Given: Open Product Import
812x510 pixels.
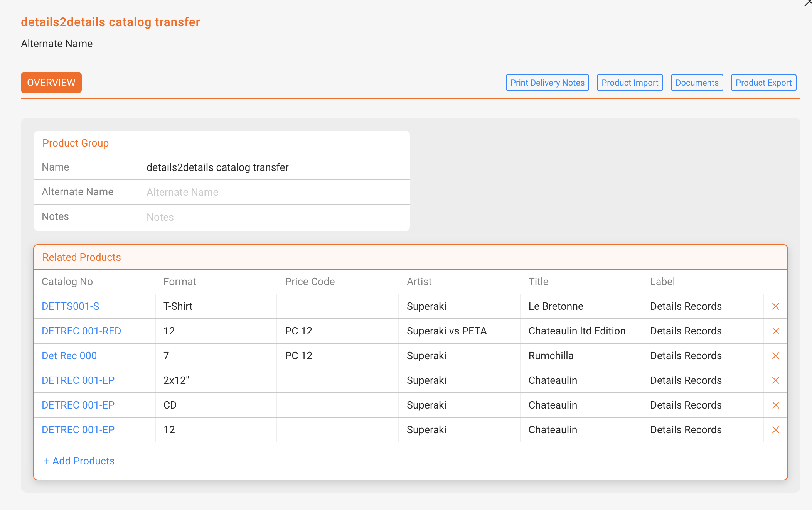Looking at the screenshot, I should click(x=630, y=83).
